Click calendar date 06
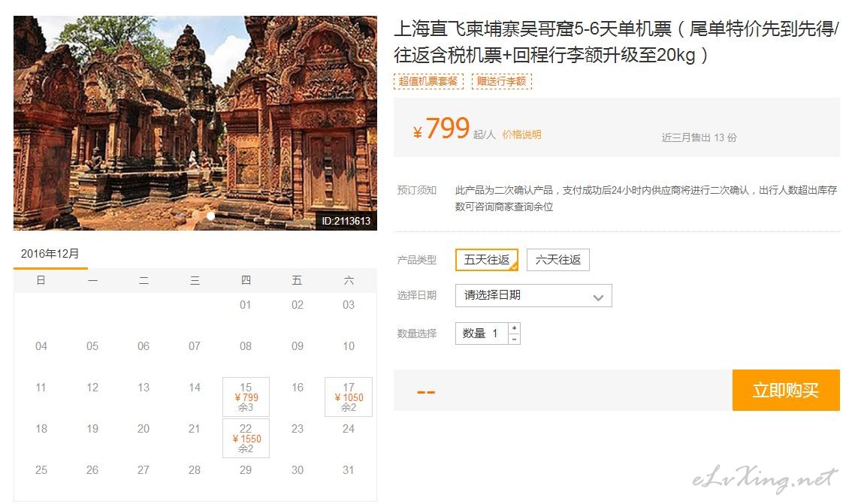846x504 pixels. [x=144, y=346]
